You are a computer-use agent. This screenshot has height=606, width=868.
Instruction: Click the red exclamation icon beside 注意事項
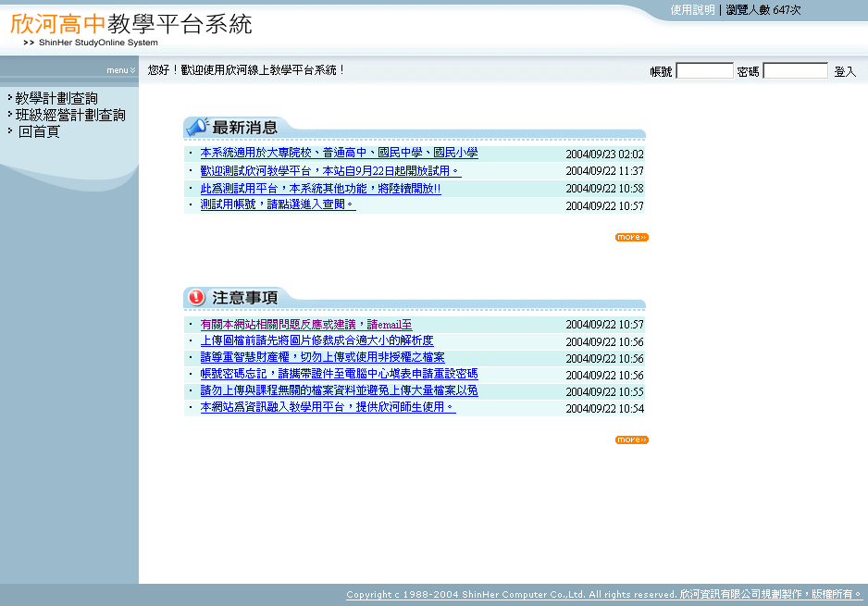point(196,297)
